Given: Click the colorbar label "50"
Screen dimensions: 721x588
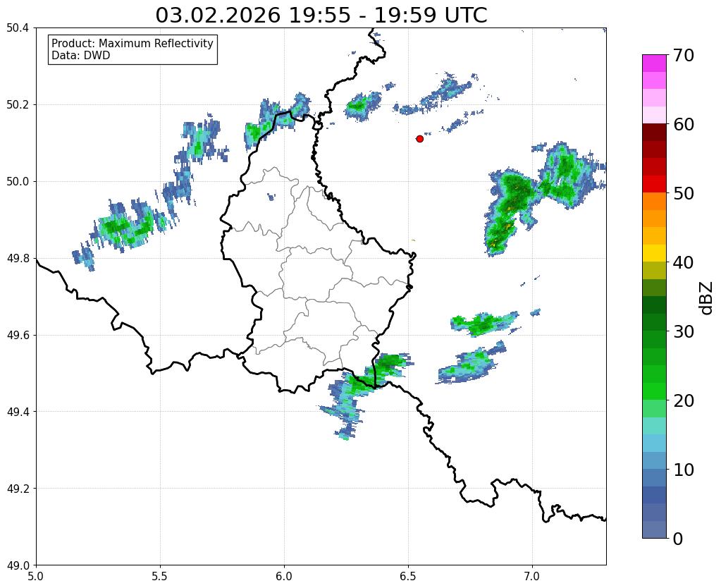Looking at the screenshot, I should coord(683,193).
